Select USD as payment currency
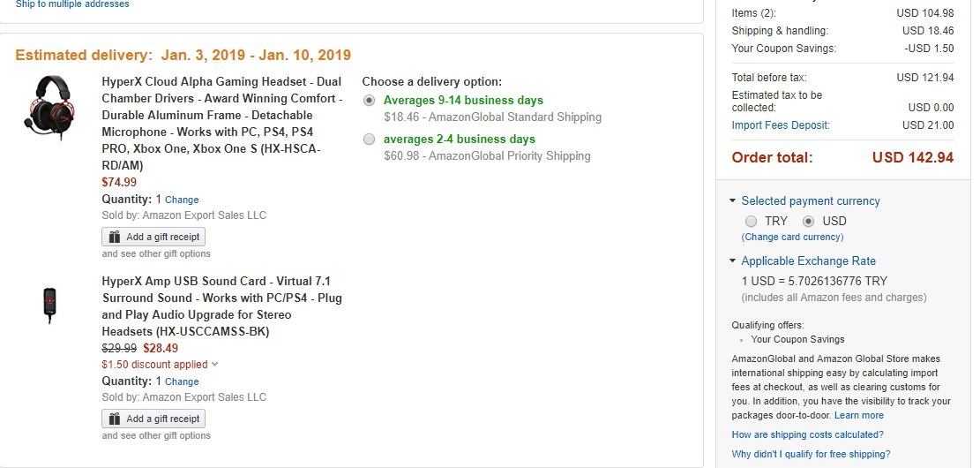This screenshot has height=468, width=980. [x=808, y=221]
